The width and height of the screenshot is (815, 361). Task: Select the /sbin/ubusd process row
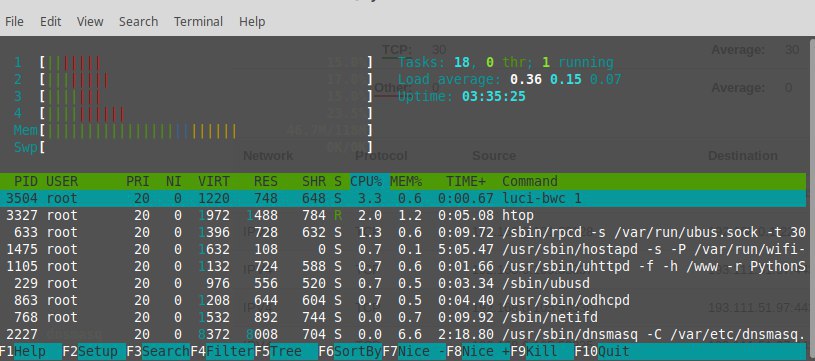tap(403, 284)
